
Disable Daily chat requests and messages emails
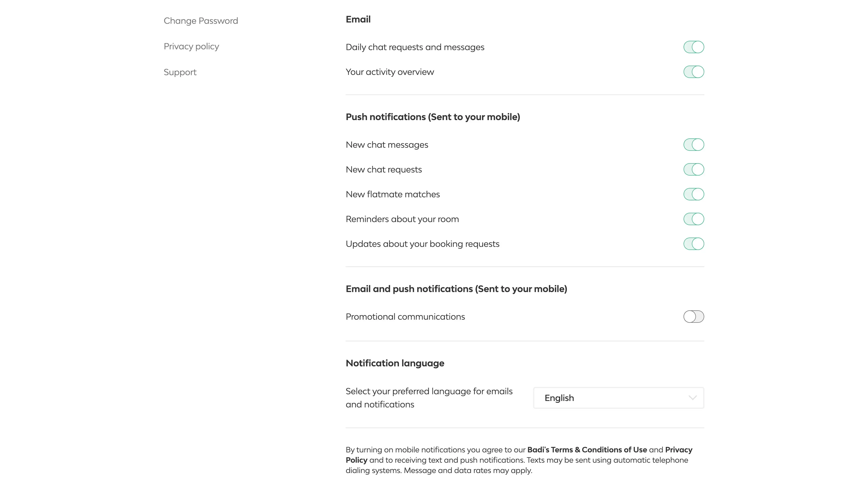coord(693,47)
